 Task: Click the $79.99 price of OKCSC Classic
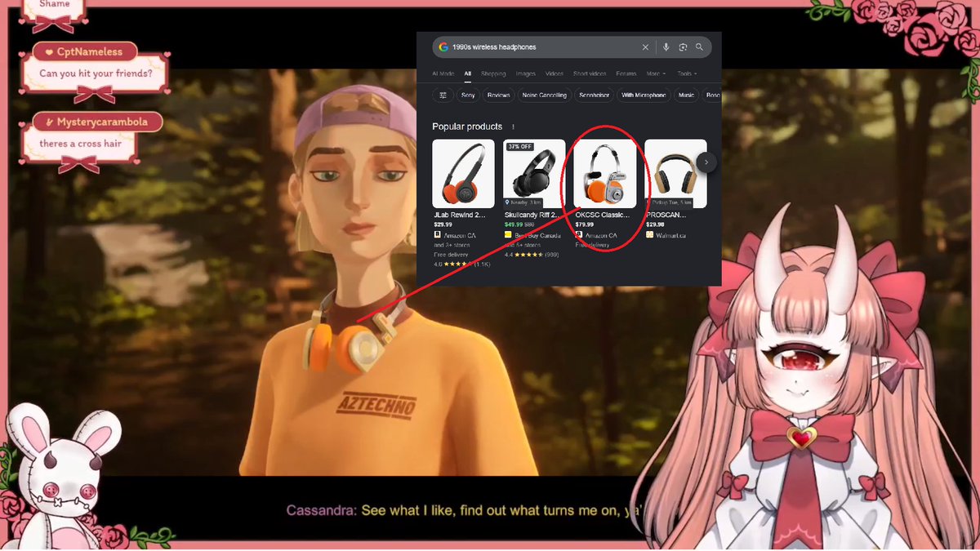point(585,224)
